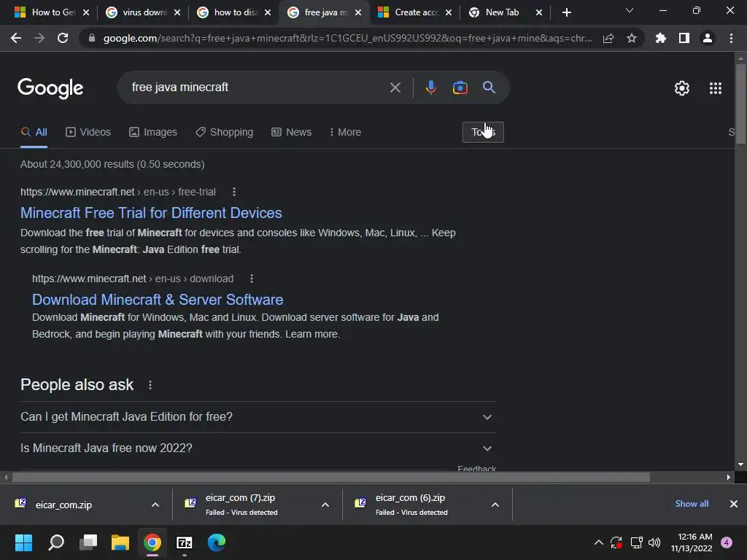Open notification center badge
Viewport: 747px width, 560px height.
coord(727,542)
